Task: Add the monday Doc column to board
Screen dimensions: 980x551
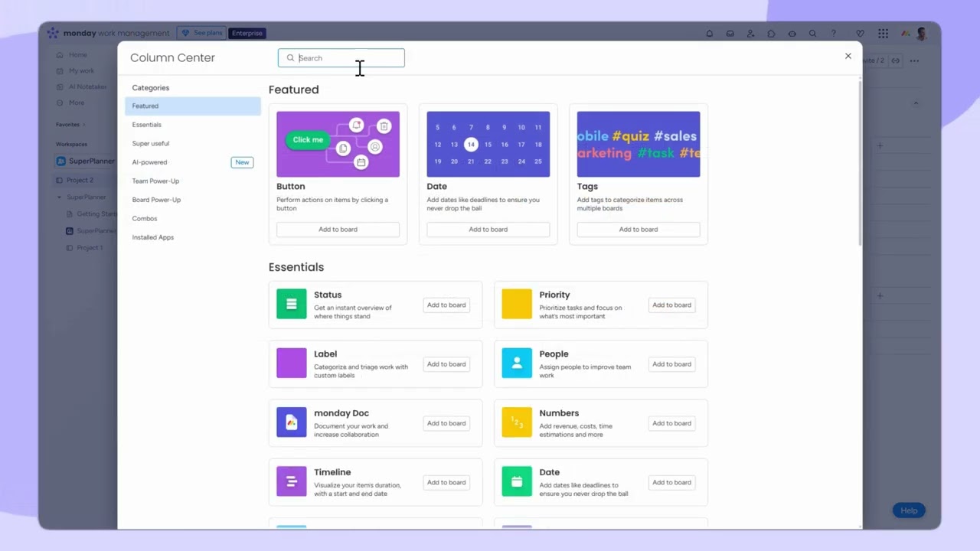Action: pyautogui.click(x=446, y=423)
